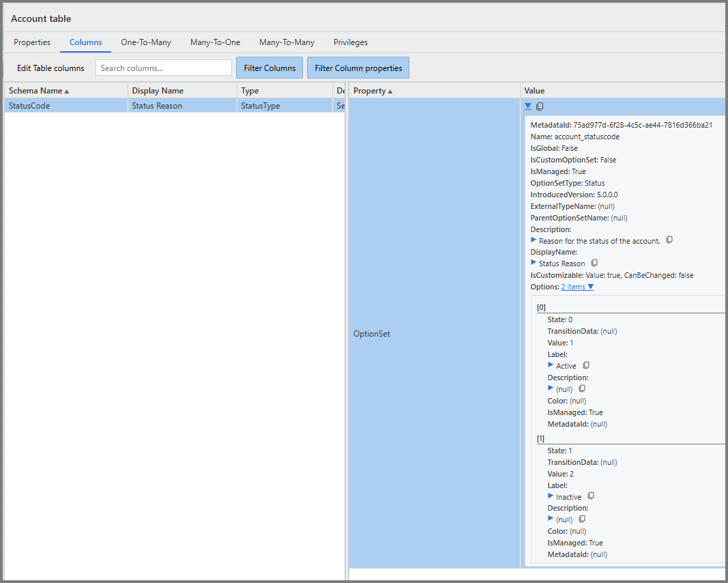Viewport: 728px width, 583px height.
Task: Click the Filter Columns button
Action: [x=269, y=68]
